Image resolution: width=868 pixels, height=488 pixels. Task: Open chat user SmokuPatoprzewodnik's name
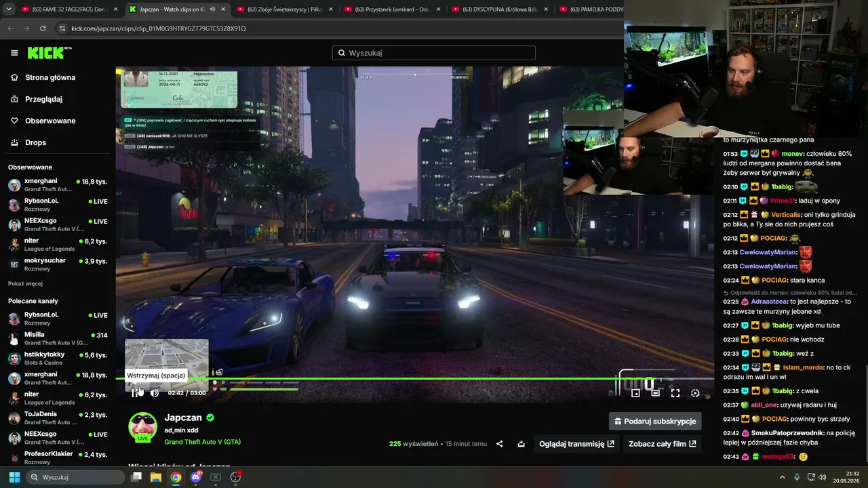786,433
